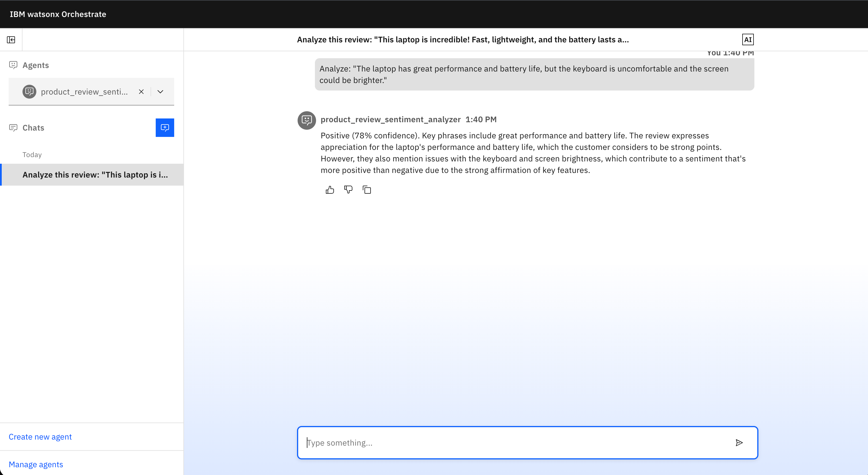
Task: Send the message with arrow icon
Action: click(x=739, y=443)
